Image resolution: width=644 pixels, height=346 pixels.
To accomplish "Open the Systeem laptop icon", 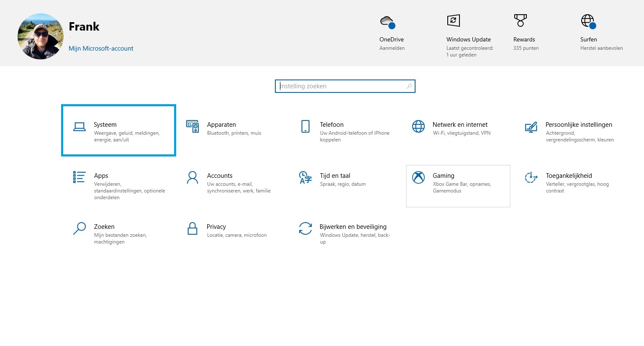I will 80,127.
